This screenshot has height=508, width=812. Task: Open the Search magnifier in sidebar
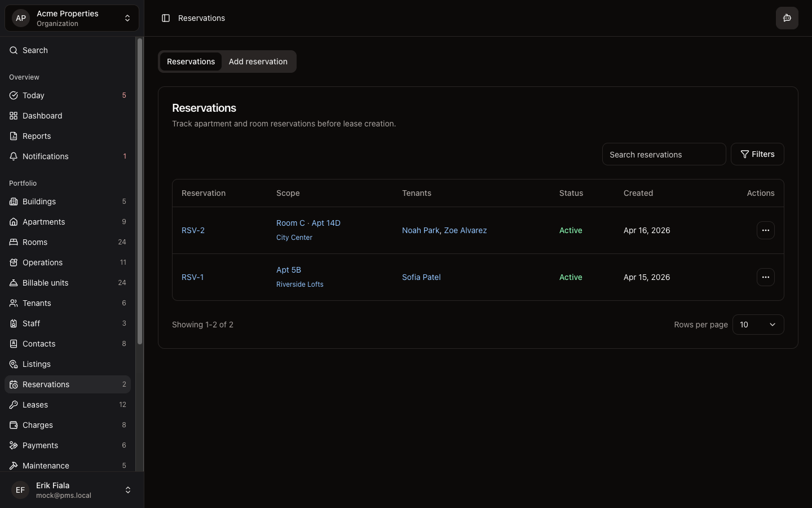coord(14,50)
